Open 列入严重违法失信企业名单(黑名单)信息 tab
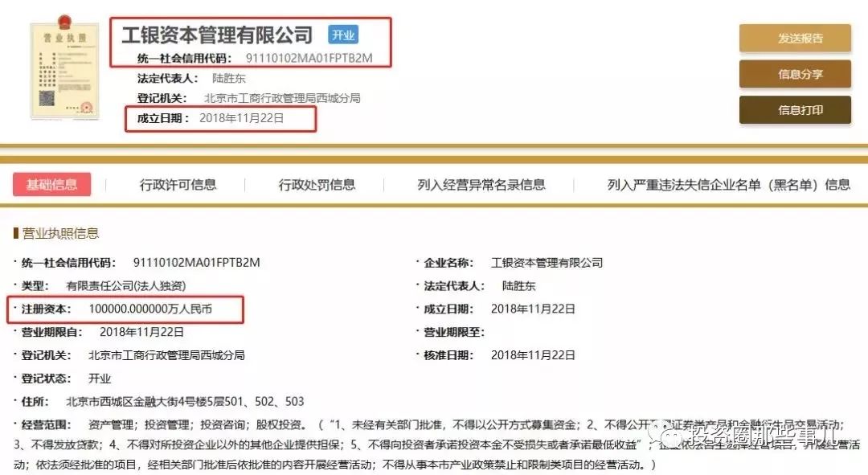Viewport: 868px width, 475px height. [x=728, y=184]
